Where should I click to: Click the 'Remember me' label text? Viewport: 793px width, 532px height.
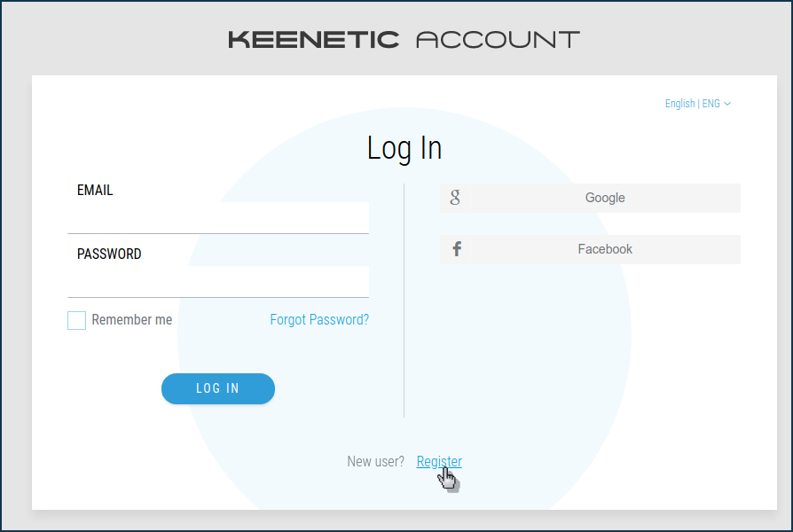tap(131, 319)
